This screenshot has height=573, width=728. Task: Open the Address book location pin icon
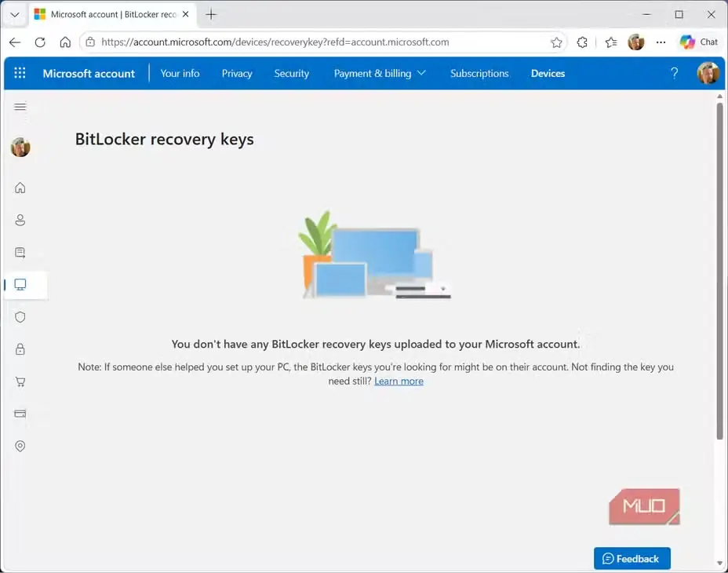(20, 446)
